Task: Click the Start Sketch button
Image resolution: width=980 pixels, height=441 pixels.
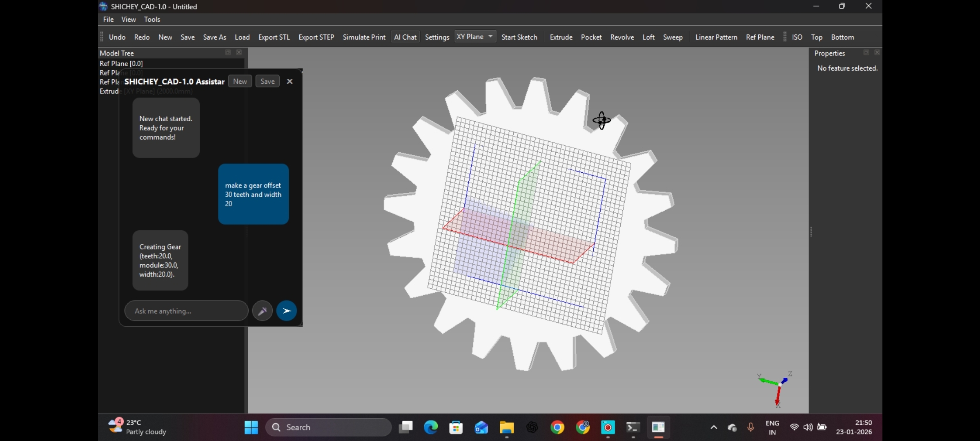Action: 519,37
